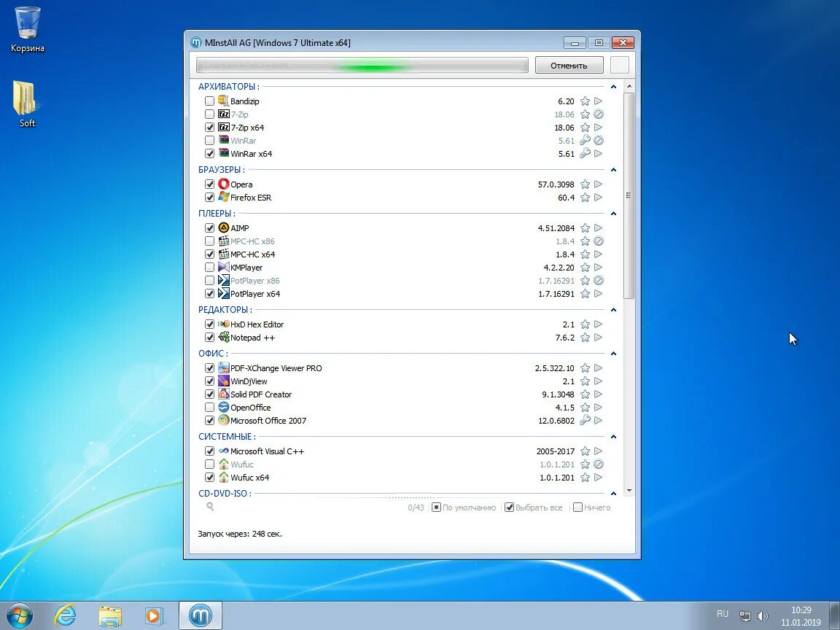Click the AIMP application icon in the list
Image resolution: width=840 pixels, height=630 pixels.
point(223,227)
